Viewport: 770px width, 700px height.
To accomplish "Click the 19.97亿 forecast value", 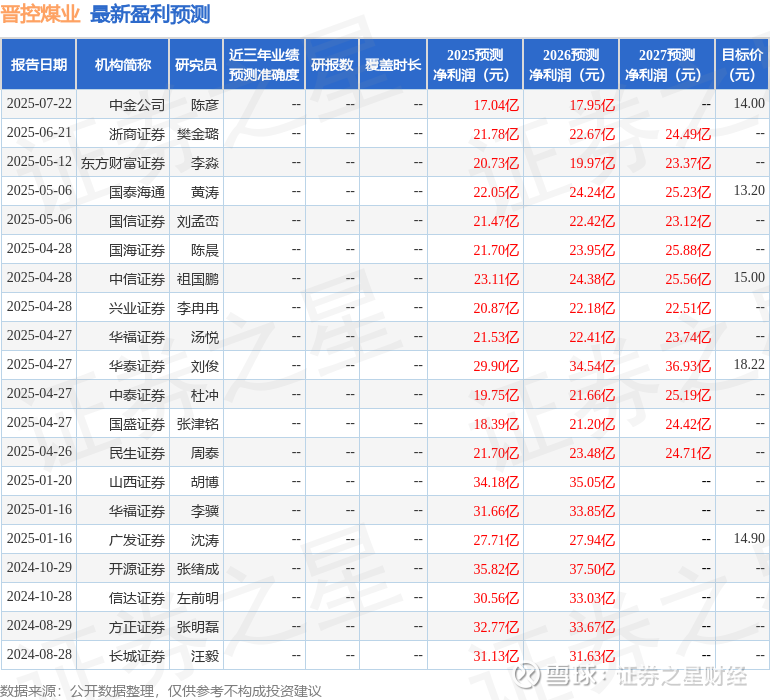I will (x=592, y=163).
